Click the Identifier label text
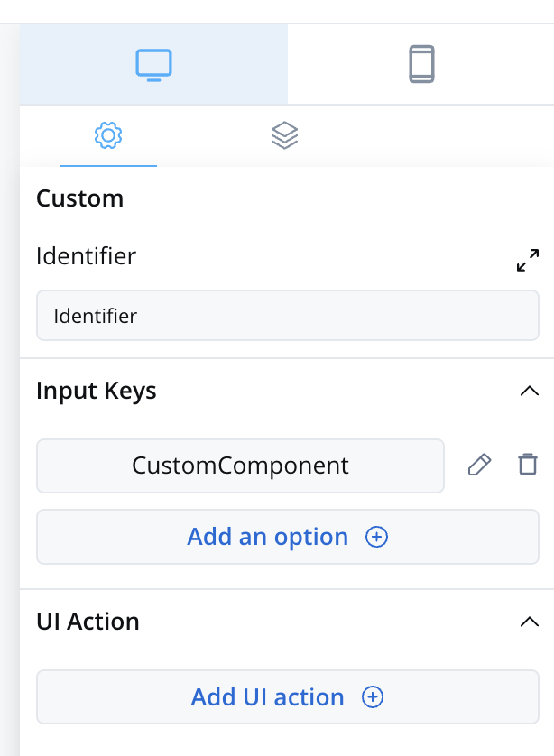Screen dimensions: 554x756 coord(87,256)
